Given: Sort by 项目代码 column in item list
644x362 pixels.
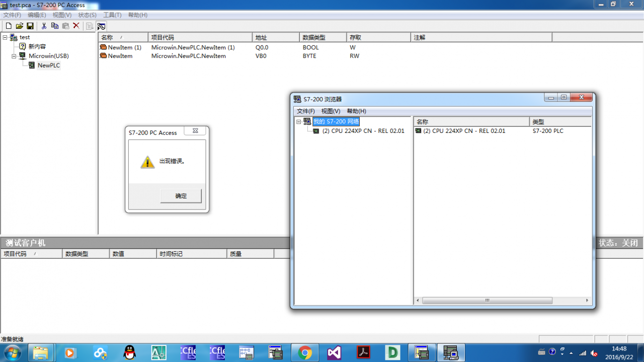Looking at the screenshot, I should pos(200,37).
